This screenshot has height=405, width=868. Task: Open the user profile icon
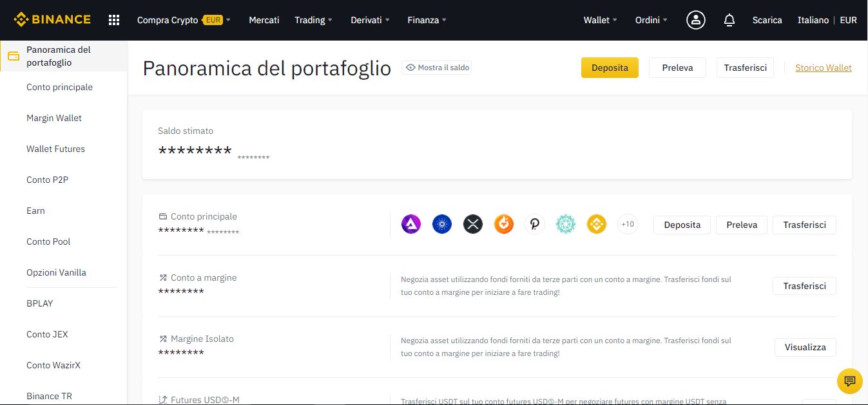pyautogui.click(x=696, y=20)
